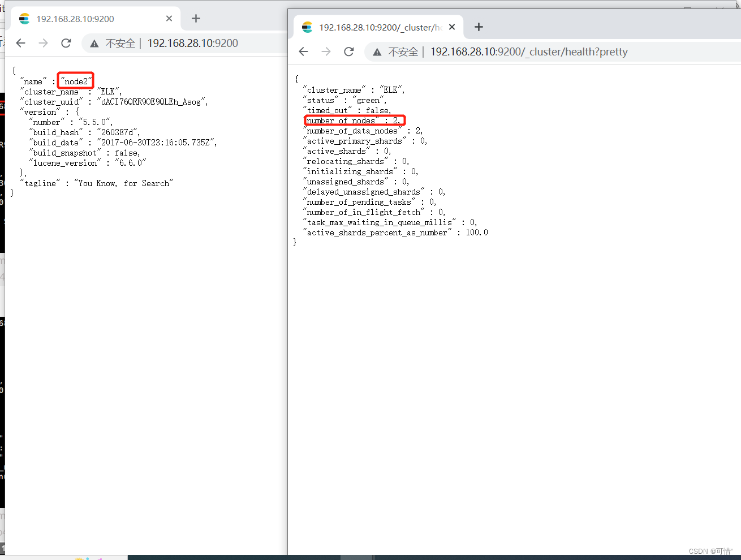This screenshot has height=560, width=741.
Task: Click the number_of_in_flight_fetch line
Action: click(374, 212)
